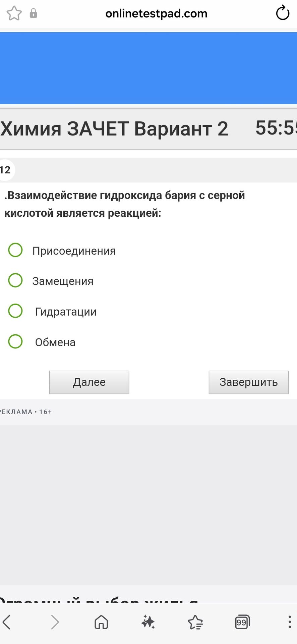Tap the blue banner at top
This screenshot has height=644, width=297.
148,68
